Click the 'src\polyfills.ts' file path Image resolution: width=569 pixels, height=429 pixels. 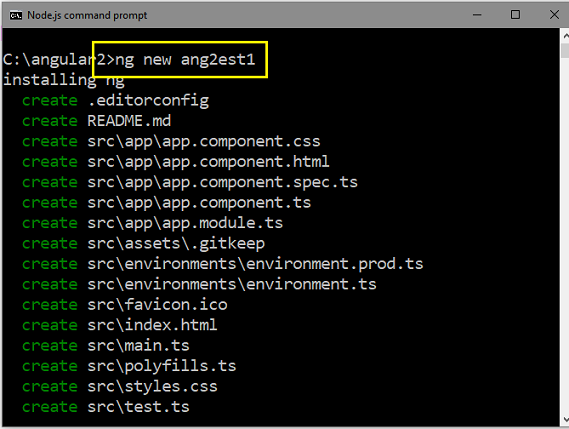[x=162, y=366]
